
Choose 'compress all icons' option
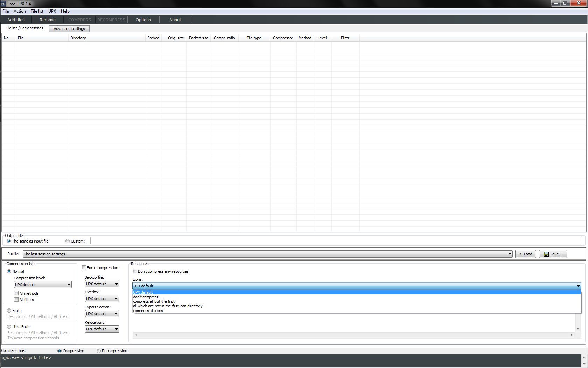pos(357,311)
